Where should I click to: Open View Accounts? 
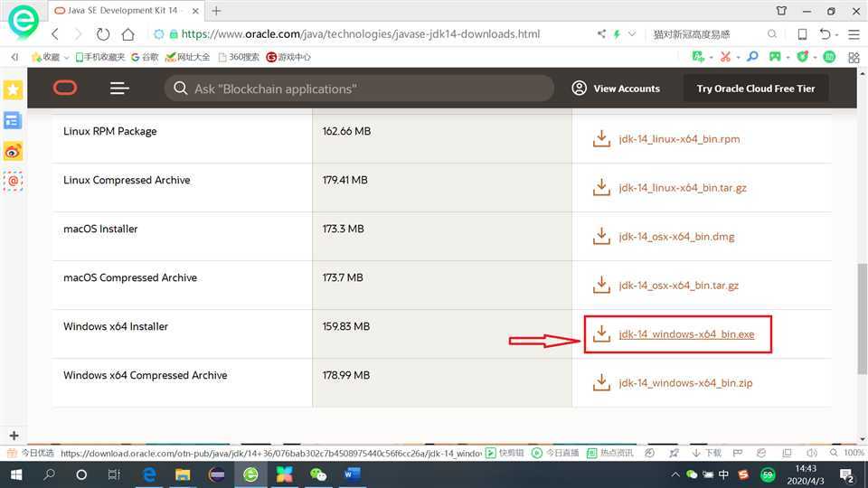(616, 89)
